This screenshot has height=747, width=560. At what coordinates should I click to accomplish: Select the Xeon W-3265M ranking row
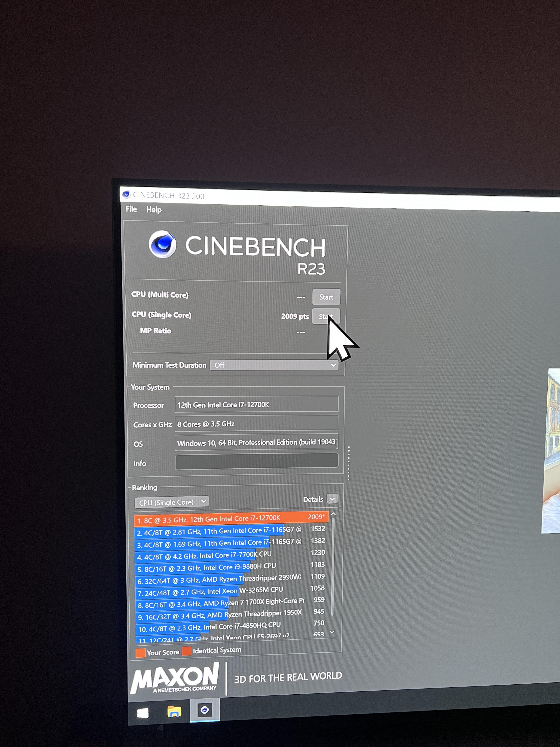[x=231, y=591]
